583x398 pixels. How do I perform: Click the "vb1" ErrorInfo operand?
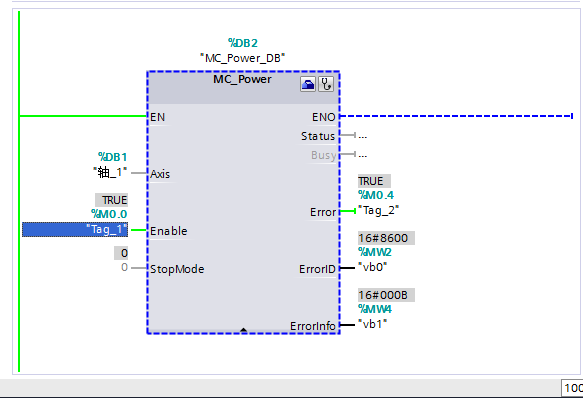pos(373,324)
